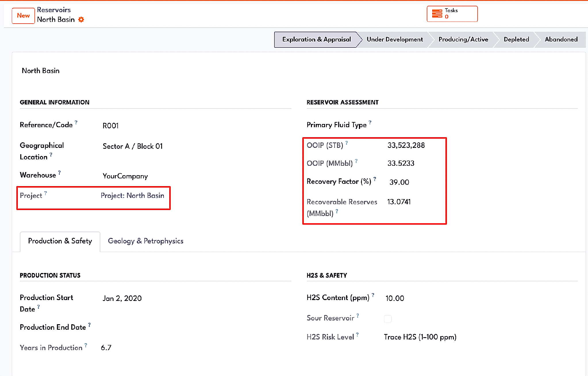Click Years in Production value 6.7
Viewport: 588px width, 376px height.
pyautogui.click(x=106, y=348)
